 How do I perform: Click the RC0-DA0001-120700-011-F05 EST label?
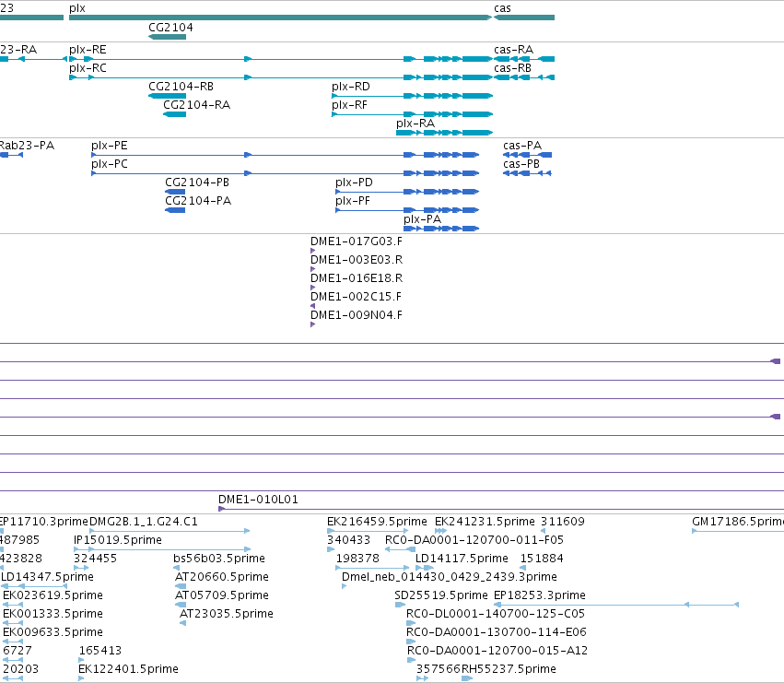[474, 540]
